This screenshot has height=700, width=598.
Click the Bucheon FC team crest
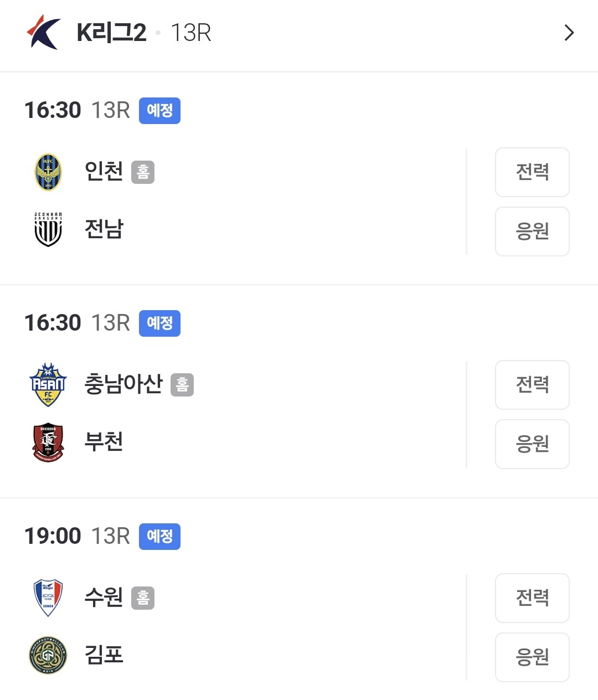pos(48,442)
